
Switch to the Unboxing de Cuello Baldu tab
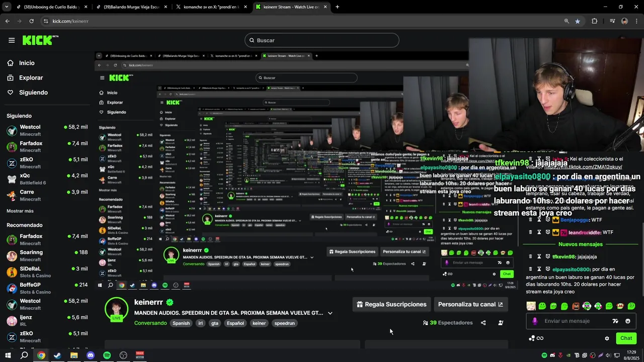pos(52,7)
